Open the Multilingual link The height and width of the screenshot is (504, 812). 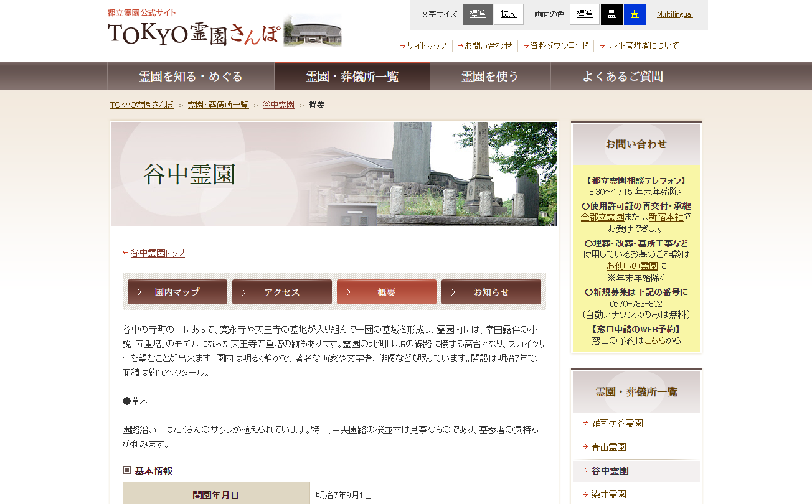(x=674, y=14)
